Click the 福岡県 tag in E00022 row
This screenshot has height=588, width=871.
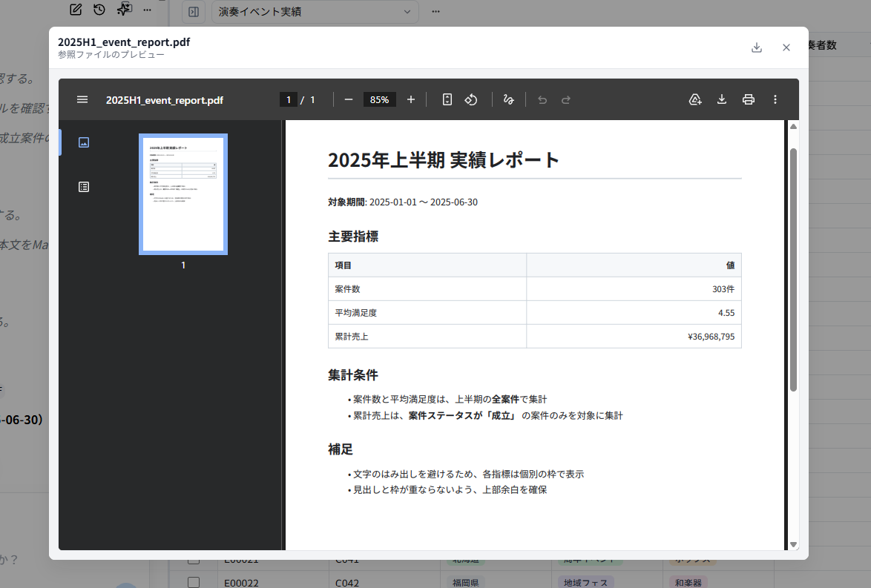[x=465, y=583]
